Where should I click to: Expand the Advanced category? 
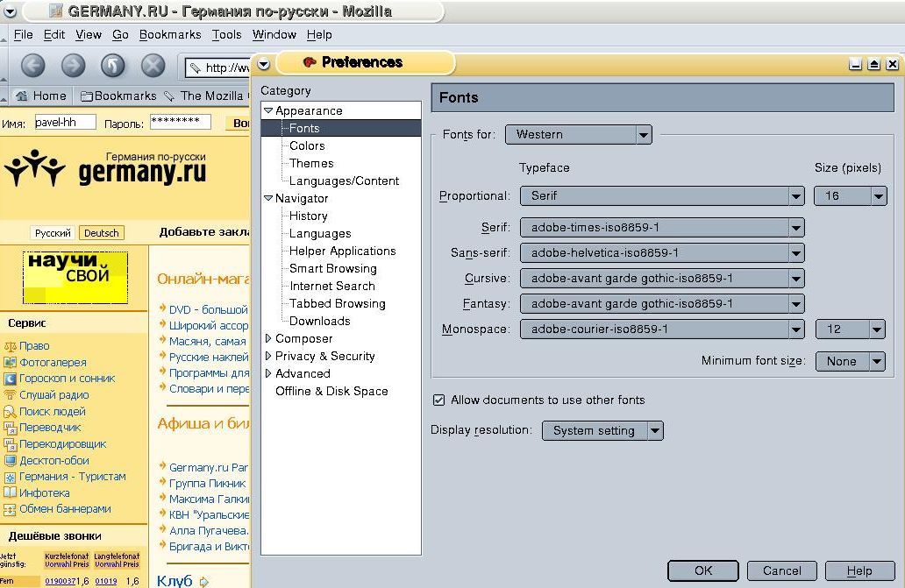[267, 373]
